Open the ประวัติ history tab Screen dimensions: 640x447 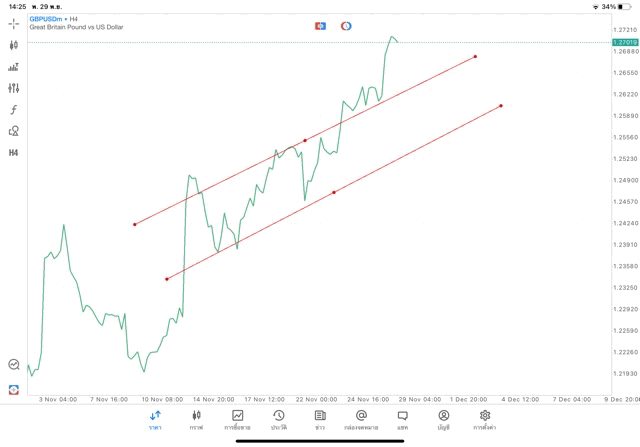coord(279,419)
